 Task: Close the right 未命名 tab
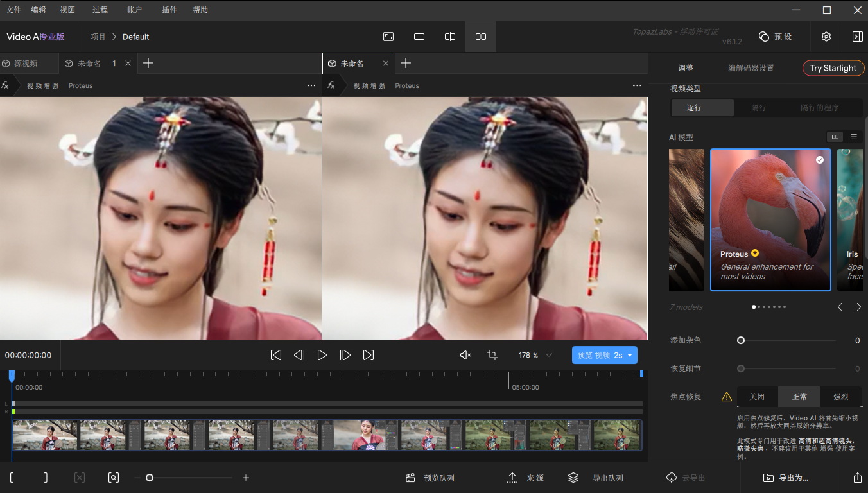(x=386, y=64)
